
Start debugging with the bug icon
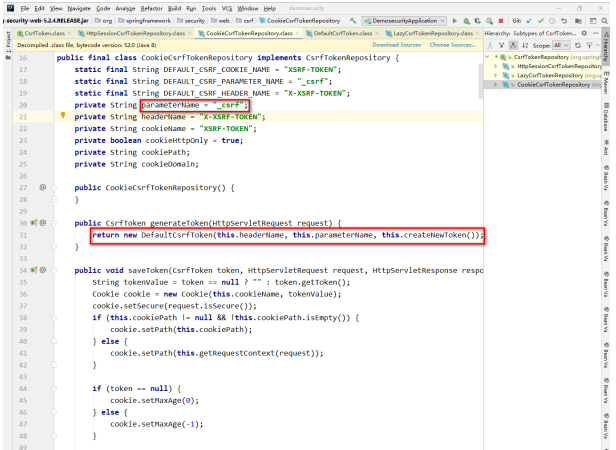(467, 21)
